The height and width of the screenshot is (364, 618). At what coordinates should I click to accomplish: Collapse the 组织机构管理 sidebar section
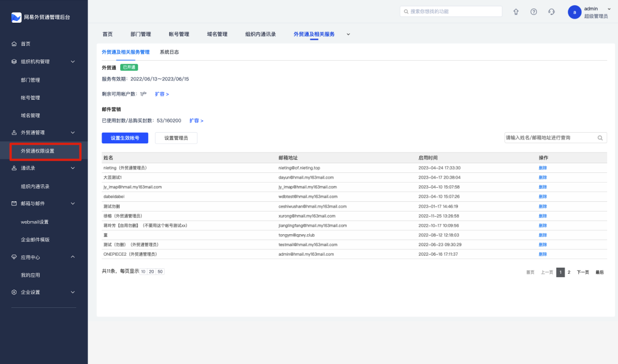73,62
